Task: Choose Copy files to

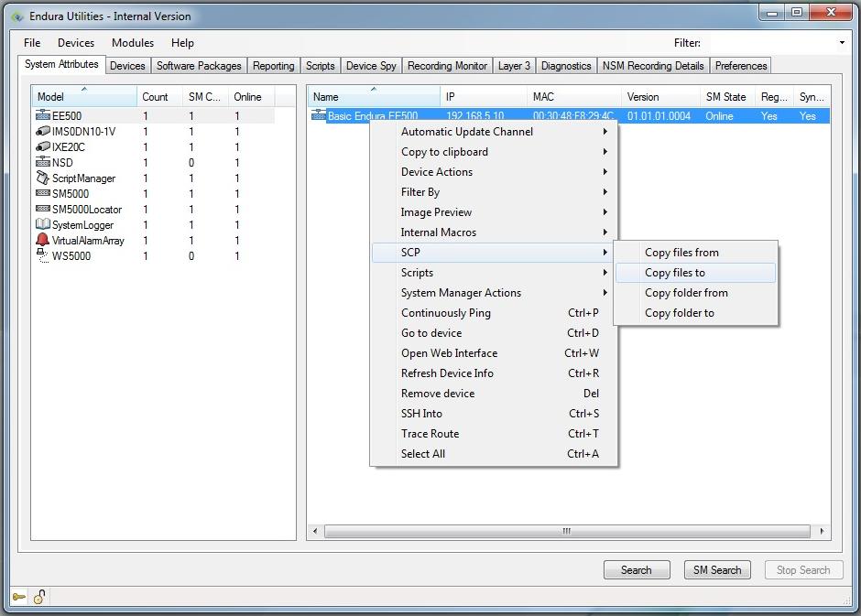Action: (x=696, y=273)
